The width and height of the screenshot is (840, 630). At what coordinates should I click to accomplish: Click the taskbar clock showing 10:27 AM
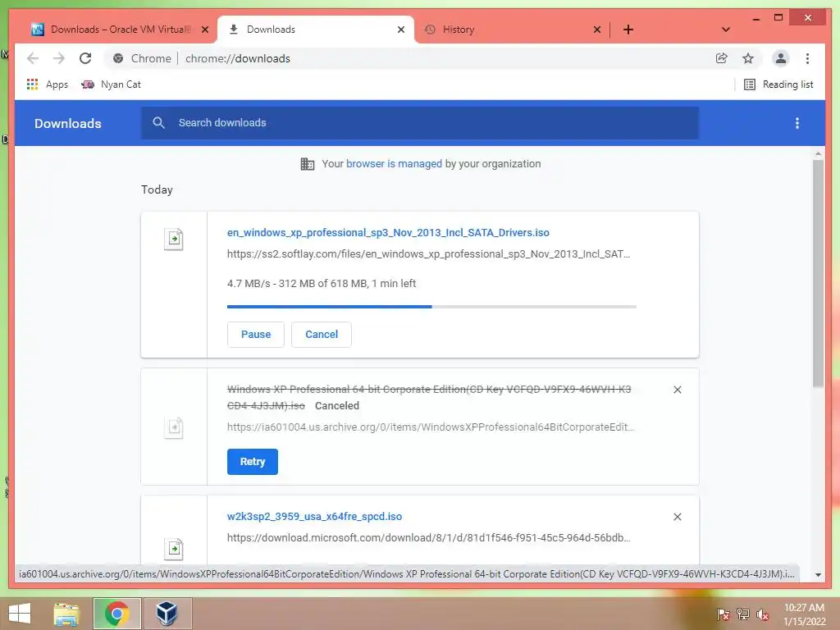[x=804, y=614]
